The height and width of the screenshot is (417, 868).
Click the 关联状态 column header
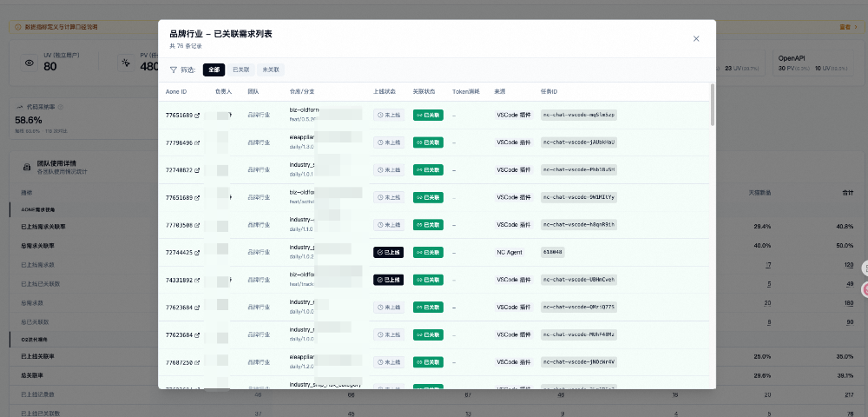(424, 91)
